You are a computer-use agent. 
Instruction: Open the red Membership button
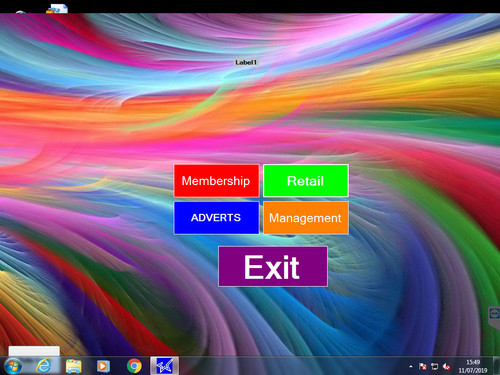pos(216,181)
